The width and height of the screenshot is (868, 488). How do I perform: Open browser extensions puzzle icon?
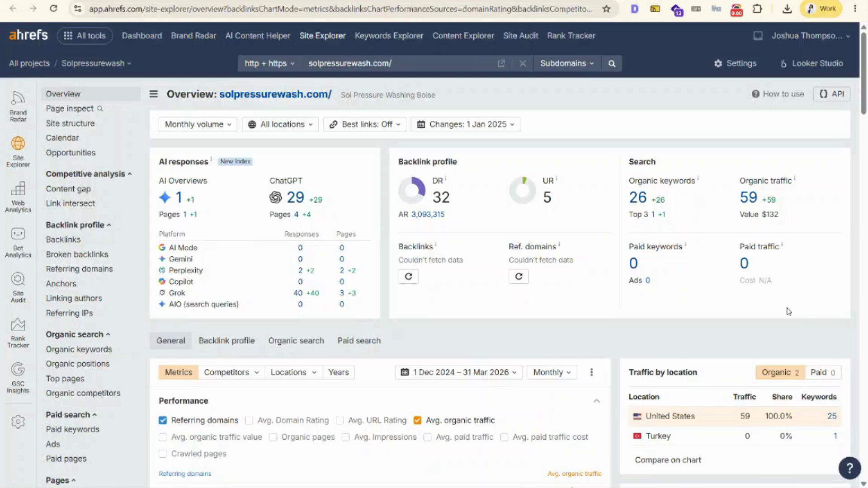pos(757,9)
